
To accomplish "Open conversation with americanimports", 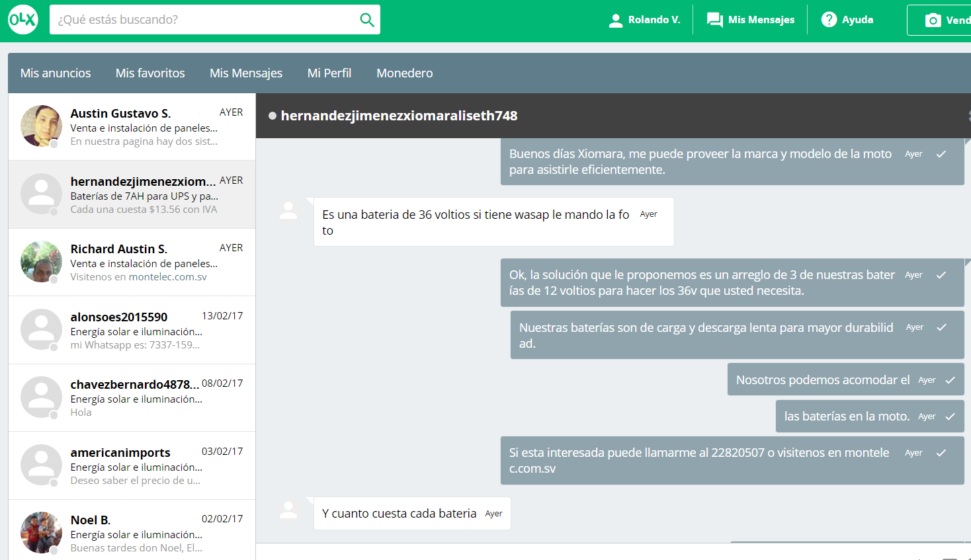I will [x=132, y=465].
